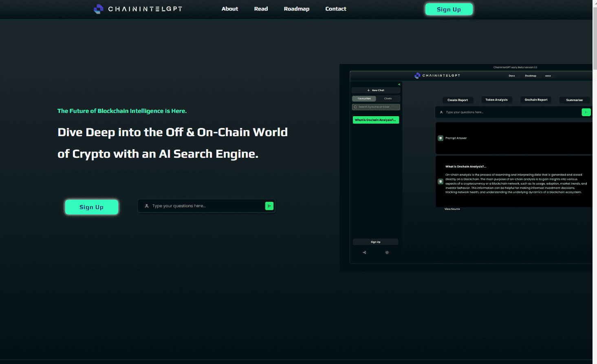Select the Chats tab in the app preview

tap(388, 99)
